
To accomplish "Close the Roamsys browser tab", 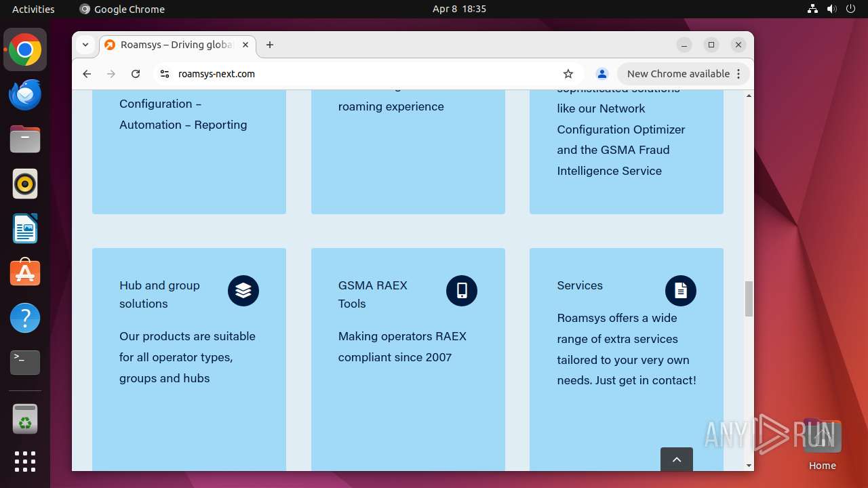I will [245, 45].
